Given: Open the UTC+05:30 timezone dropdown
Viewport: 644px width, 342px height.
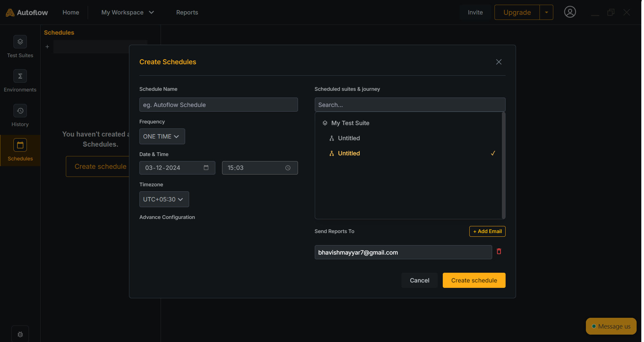Looking at the screenshot, I should [x=164, y=199].
